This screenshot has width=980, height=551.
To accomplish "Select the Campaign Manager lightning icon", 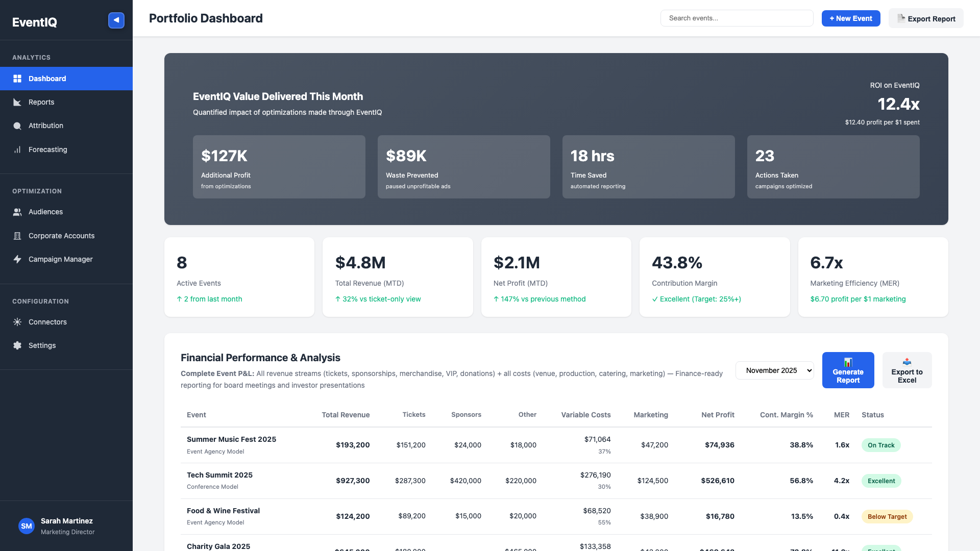I will (17, 259).
